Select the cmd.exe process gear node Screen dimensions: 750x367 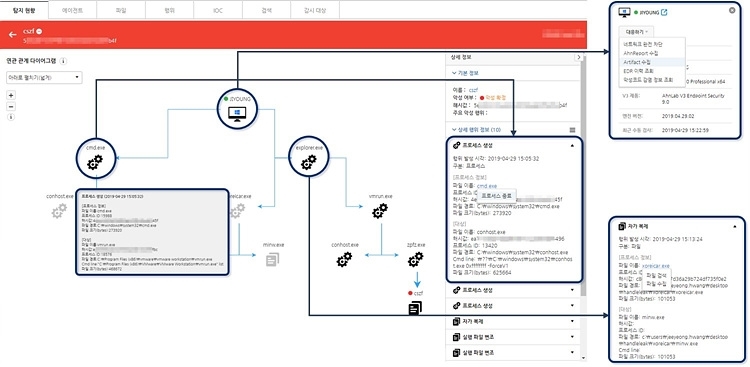click(96, 158)
